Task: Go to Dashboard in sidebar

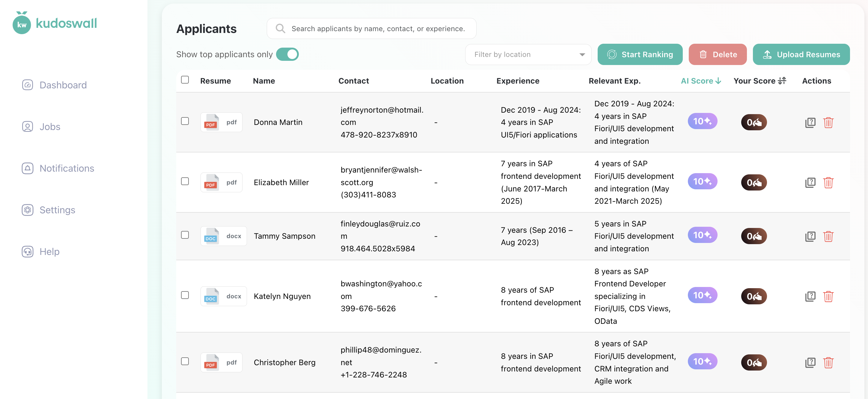Action: click(63, 85)
